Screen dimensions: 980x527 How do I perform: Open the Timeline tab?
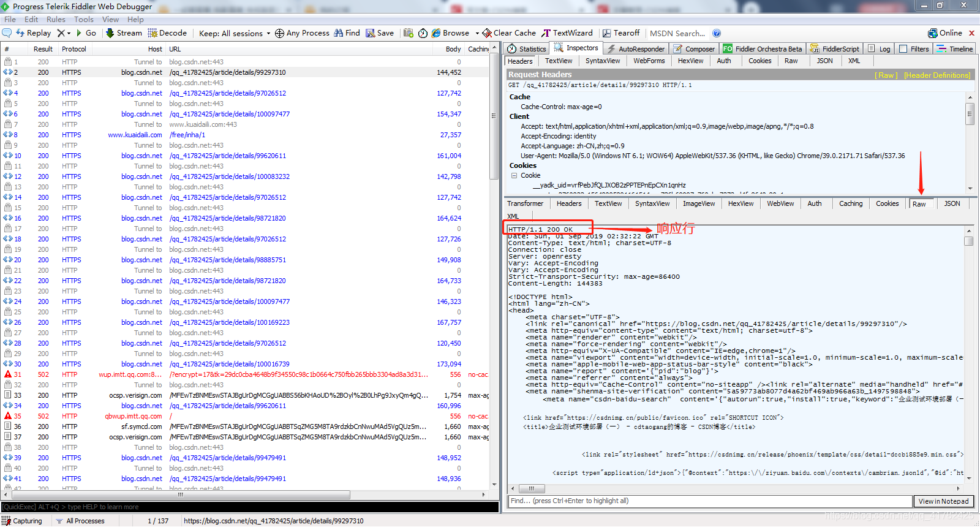coord(956,48)
